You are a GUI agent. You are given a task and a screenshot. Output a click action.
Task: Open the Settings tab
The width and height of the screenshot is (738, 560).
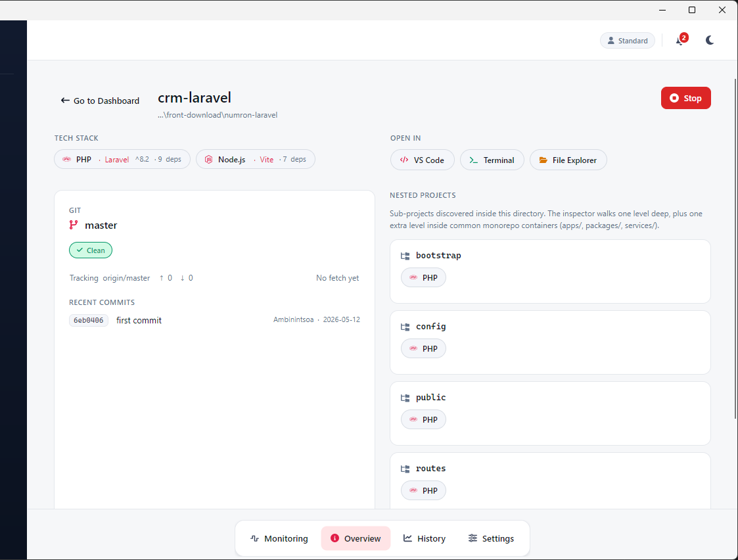tap(492, 538)
